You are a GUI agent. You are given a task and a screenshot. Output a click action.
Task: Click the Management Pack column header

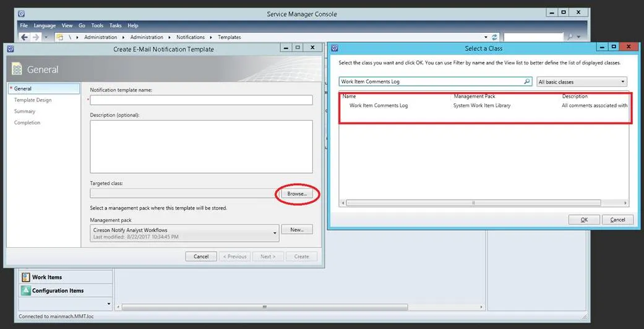coord(474,96)
